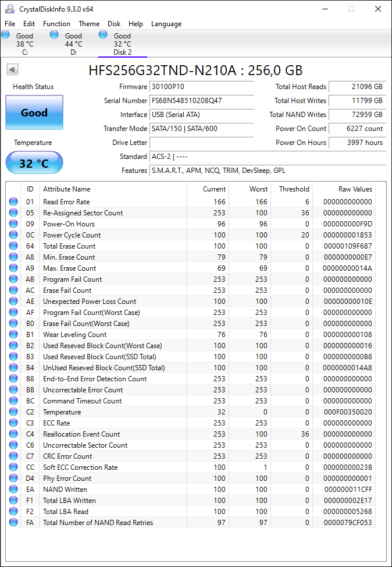This screenshot has width=392, height=567.
Task: Select the Erase Fail Count(Worst Case) row name
Action: (86, 323)
